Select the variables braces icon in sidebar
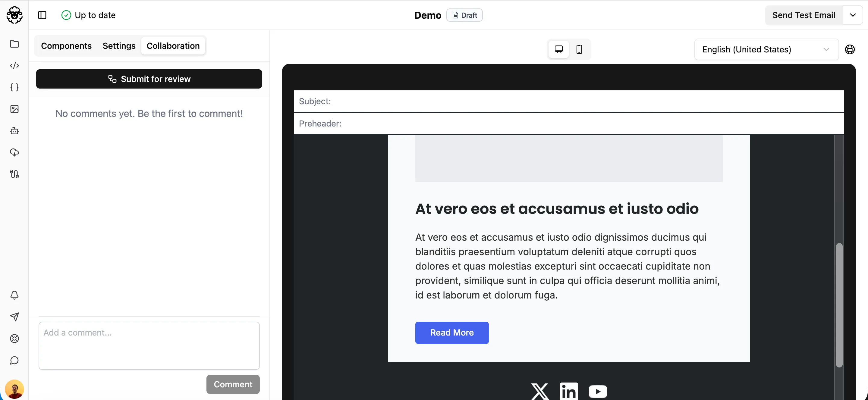 (x=14, y=87)
